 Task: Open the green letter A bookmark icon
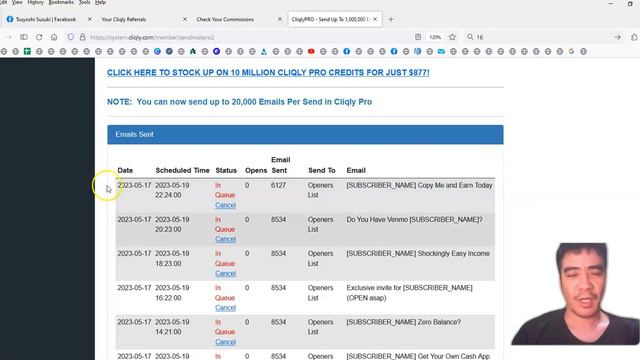(x=193, y=51)
